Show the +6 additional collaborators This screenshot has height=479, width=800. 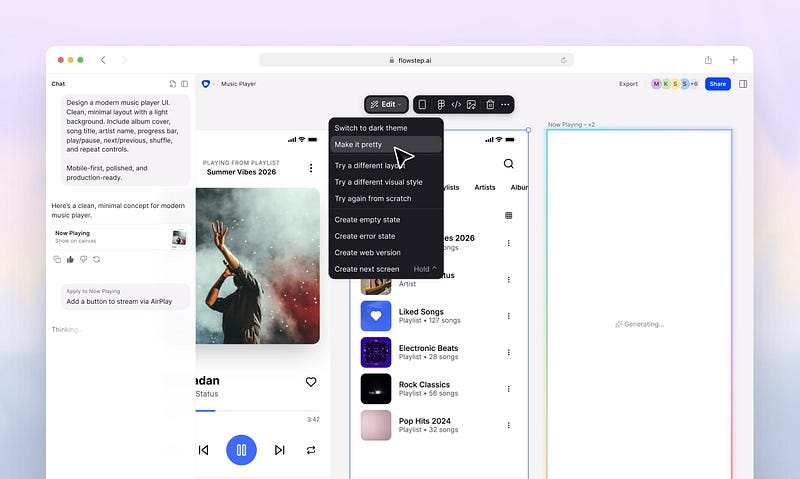694,84
